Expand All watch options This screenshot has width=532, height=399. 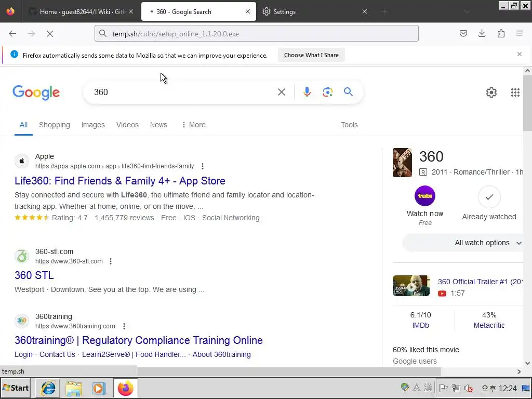tap(463, 243)
